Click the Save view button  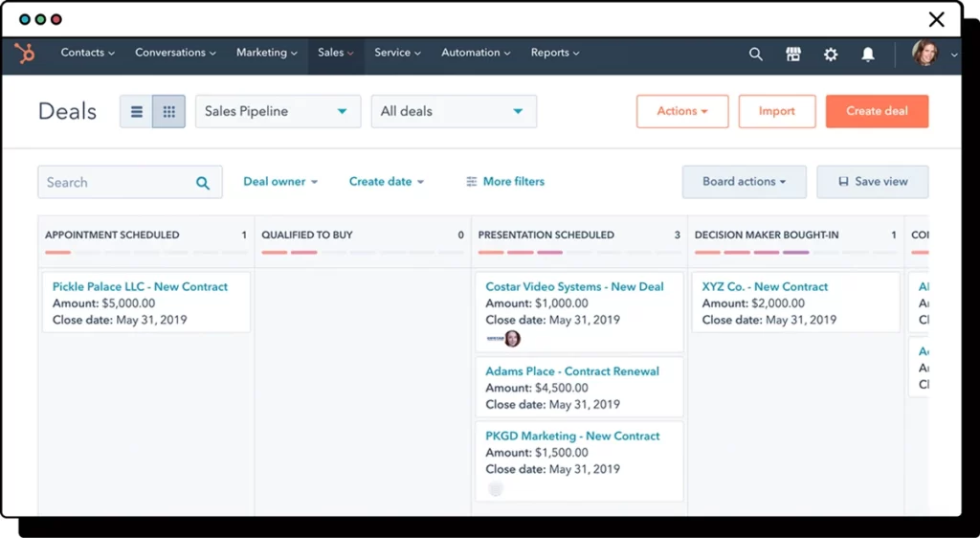(x=872, y=182)
